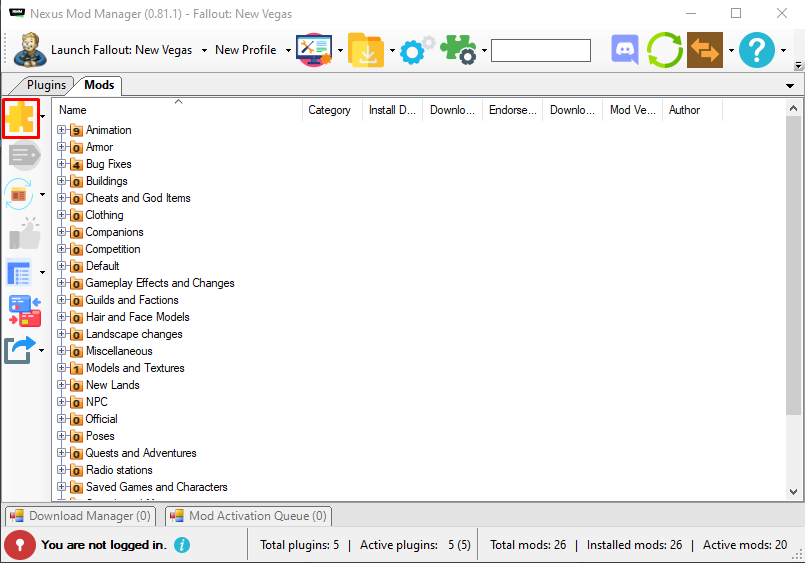Click the blue export arrow icon

click(20, 350)
